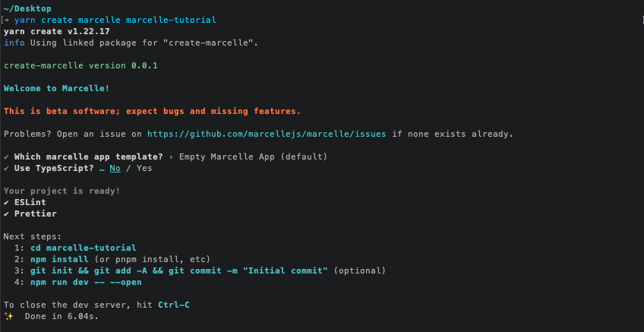Click the orange beta software warning line
This screenshot has height=332, width=644.
(x=153, y=112)
